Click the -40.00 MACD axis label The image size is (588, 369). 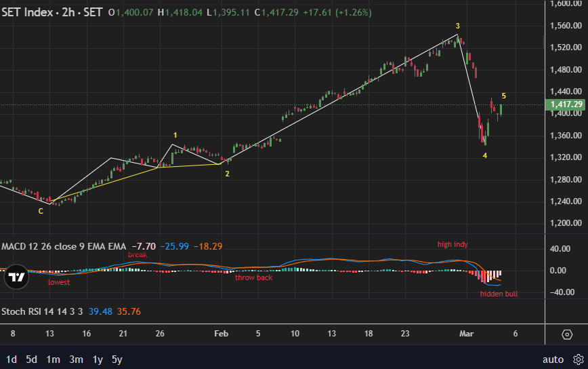(561, 292)
